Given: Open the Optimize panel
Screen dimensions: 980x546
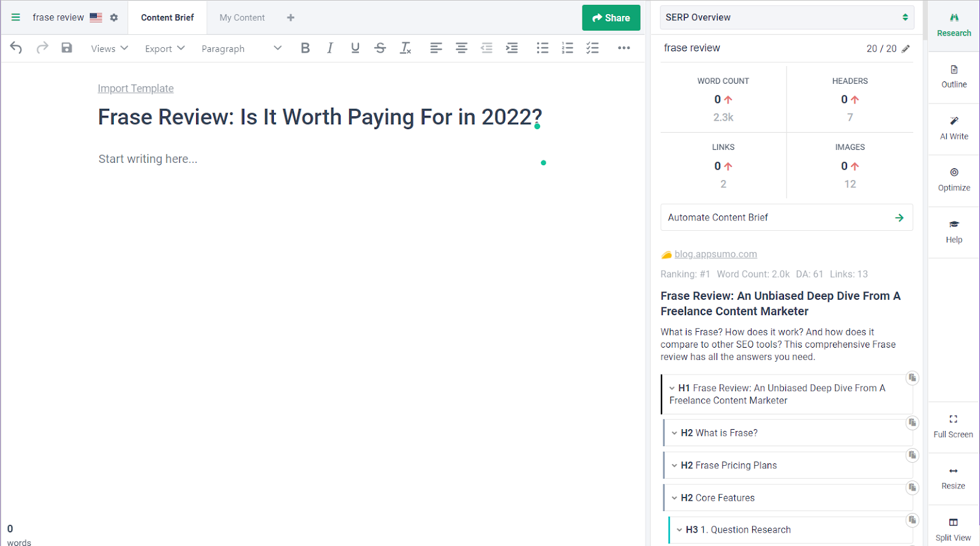Looking at the screenshot, I should (954, 180).
